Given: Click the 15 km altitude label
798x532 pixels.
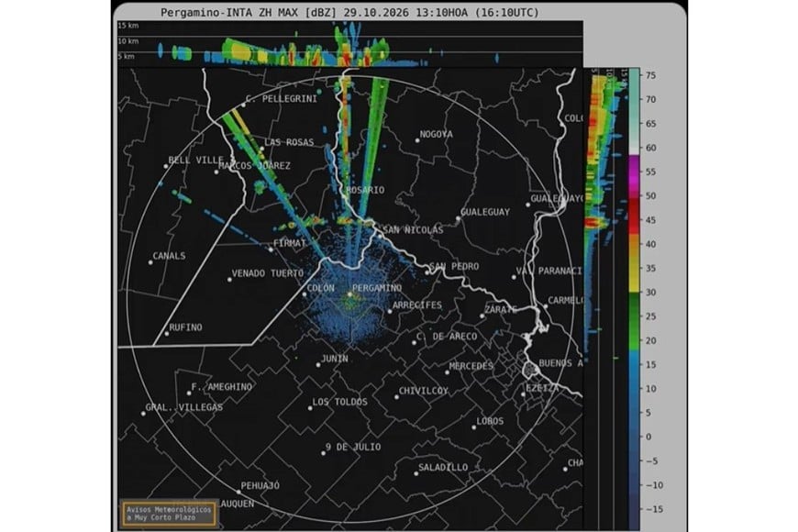Looking at the screenshot, I should point(127,26).
